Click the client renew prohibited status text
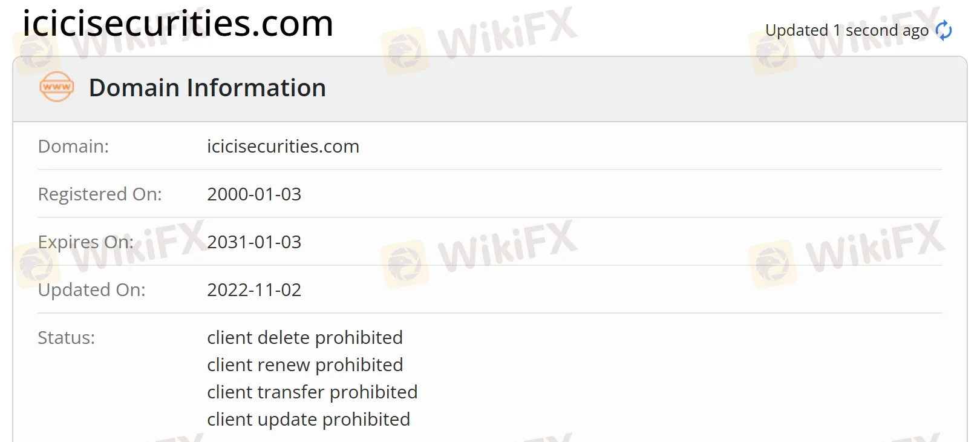The width and height of the screenshot is (980, 442). pyautogui.click(x=305, y=364)
